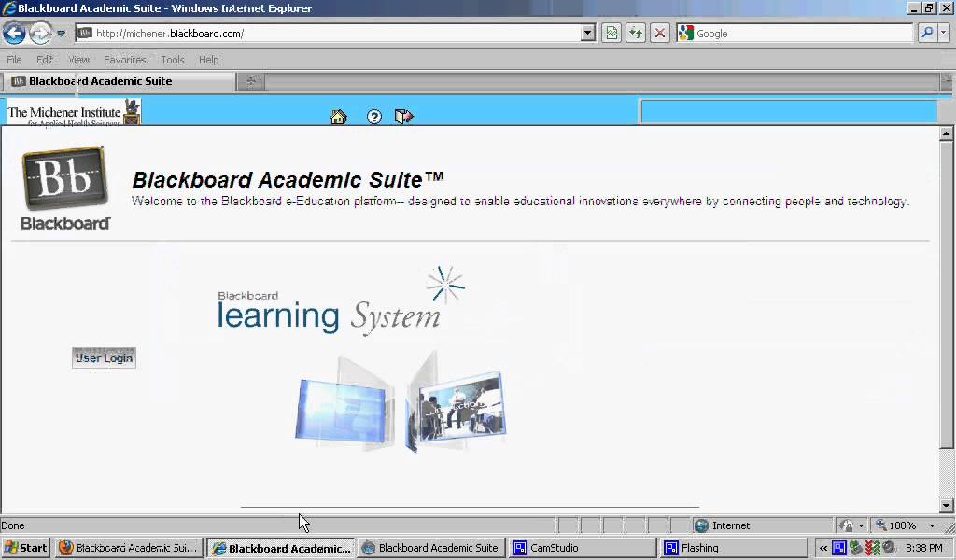Open search provider options dropdown arrow
956x560 pixels.
pyautogui.click(x=944, y=33)
